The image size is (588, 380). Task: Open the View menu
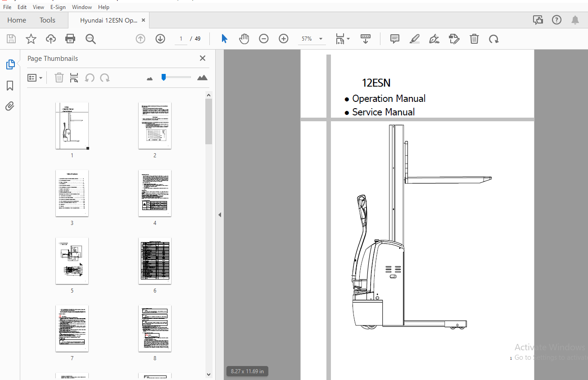pos(38,7)
